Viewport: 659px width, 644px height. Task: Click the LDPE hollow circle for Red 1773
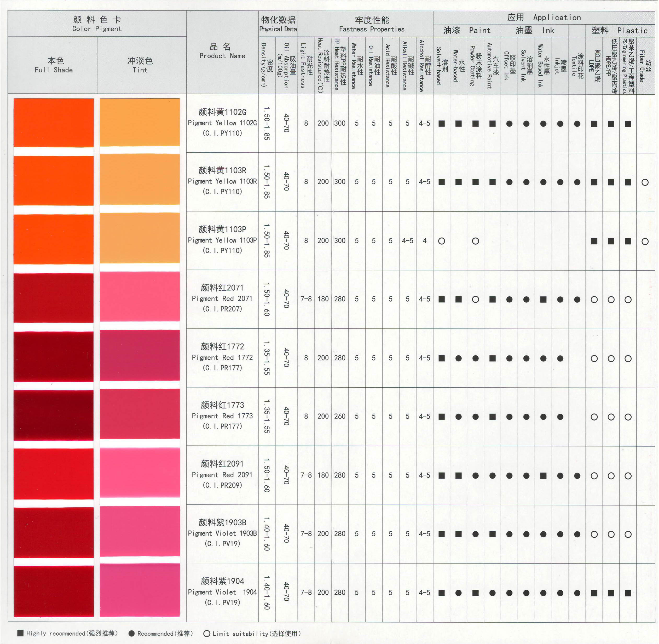(x=594, y=417)
